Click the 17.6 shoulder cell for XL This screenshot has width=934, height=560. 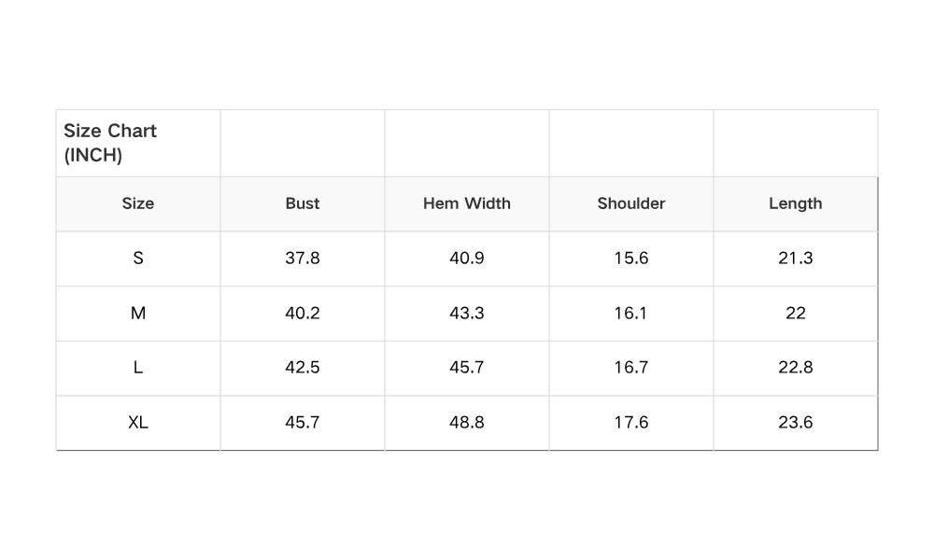[x=631, y=423]
